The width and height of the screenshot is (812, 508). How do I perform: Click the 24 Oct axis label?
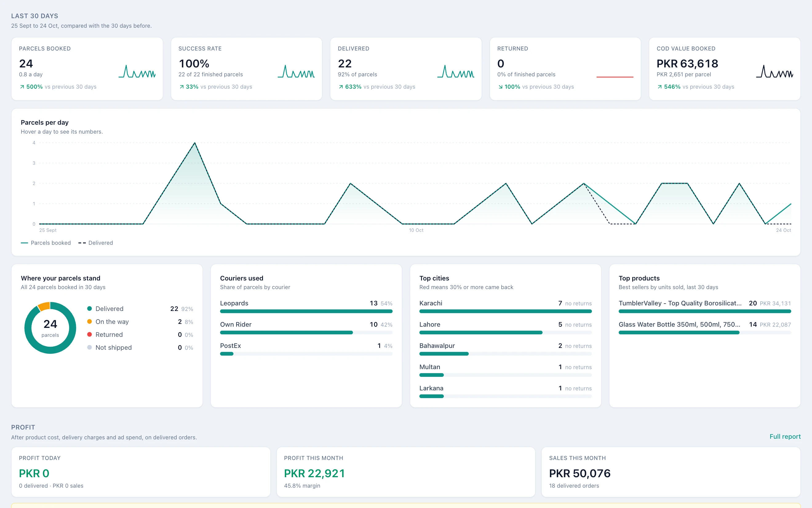tap(783, 230)
